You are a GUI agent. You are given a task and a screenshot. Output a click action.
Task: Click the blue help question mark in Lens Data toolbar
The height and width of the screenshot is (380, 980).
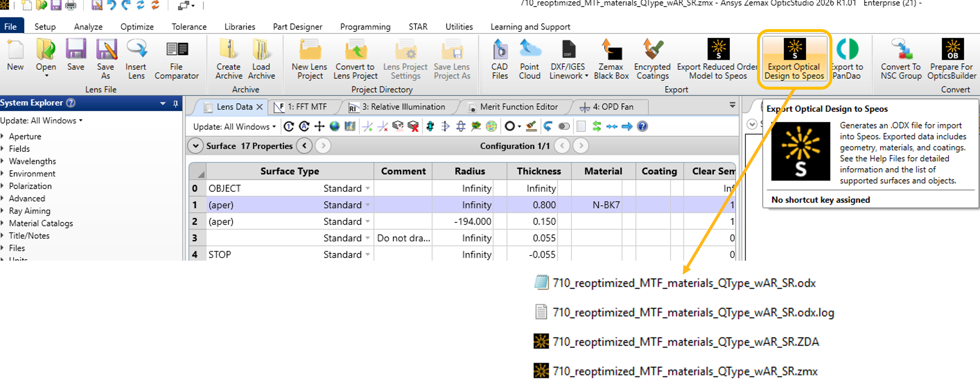(643, 126)
